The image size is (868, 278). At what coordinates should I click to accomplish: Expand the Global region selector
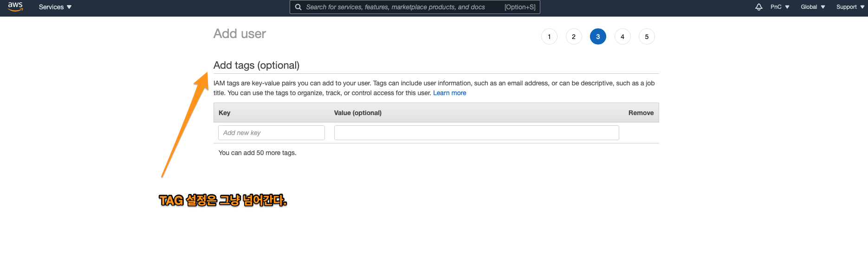(x=813, y=7)
